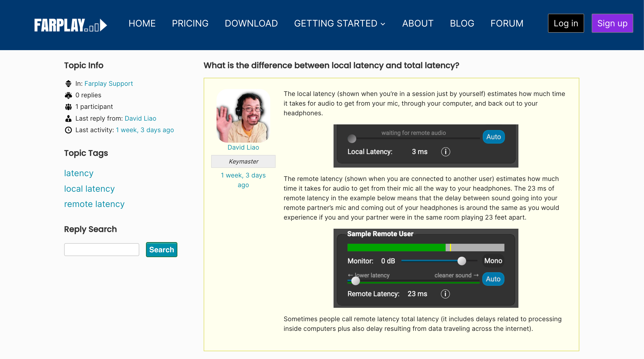
Task: Open David Liao link in Topic Info
Action: [140, 119]
